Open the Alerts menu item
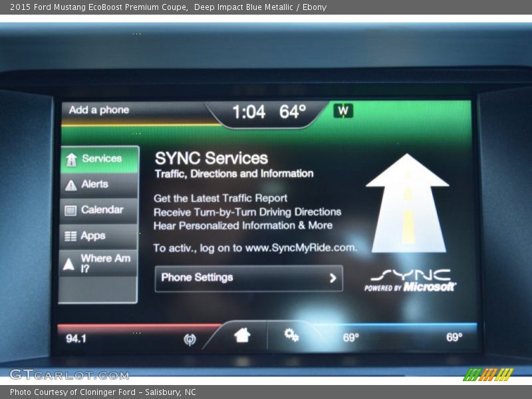 99,185
